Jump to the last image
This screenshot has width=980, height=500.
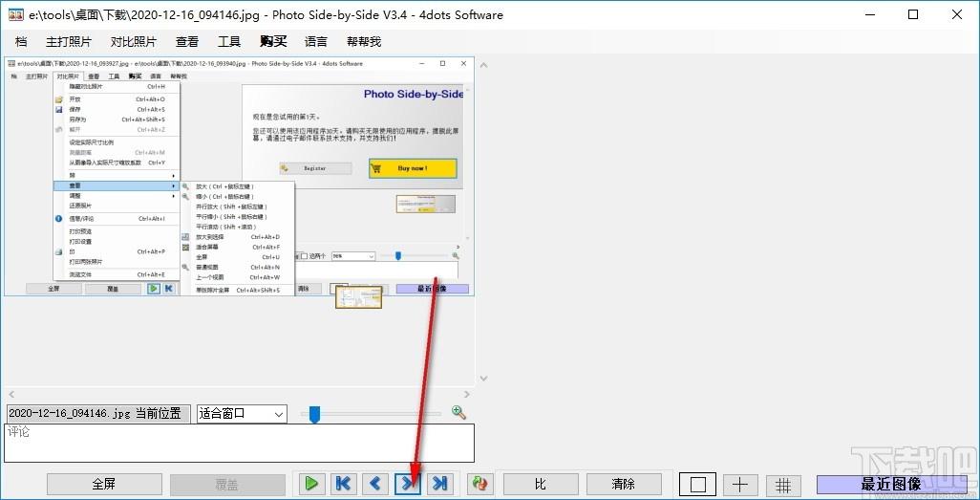(x=440, y=484)
